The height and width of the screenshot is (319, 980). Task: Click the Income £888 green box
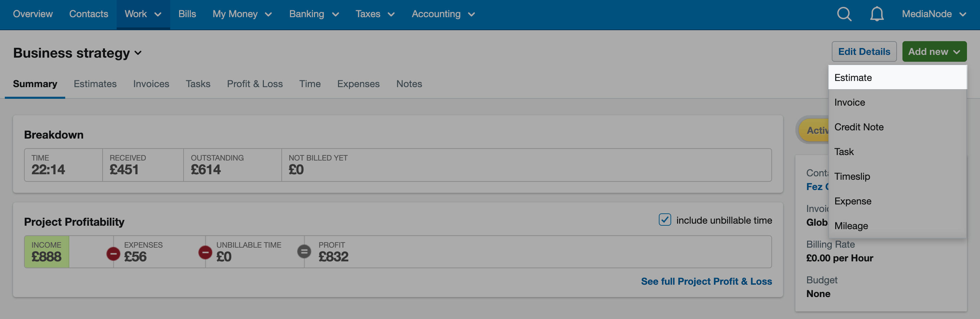pos(47,252)
